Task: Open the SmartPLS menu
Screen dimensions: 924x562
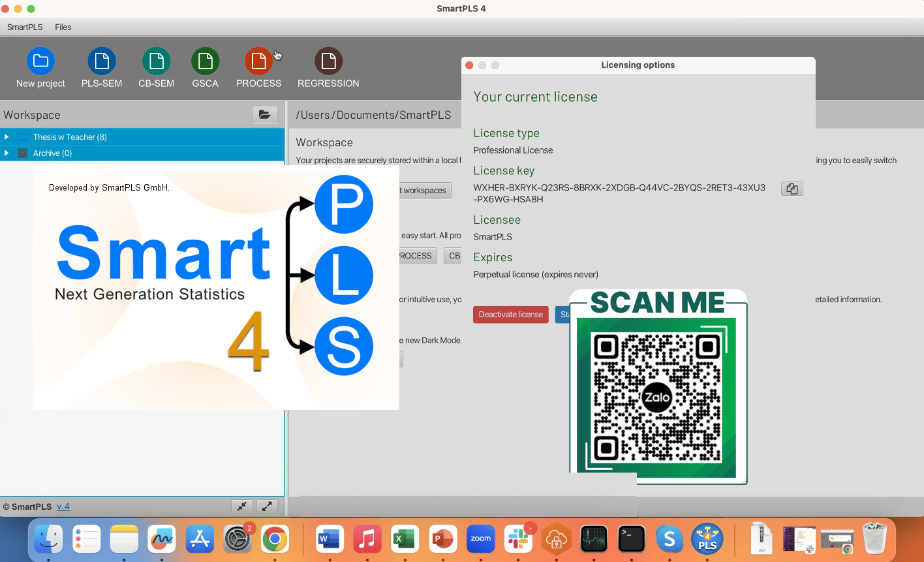Action: [25, 27]
